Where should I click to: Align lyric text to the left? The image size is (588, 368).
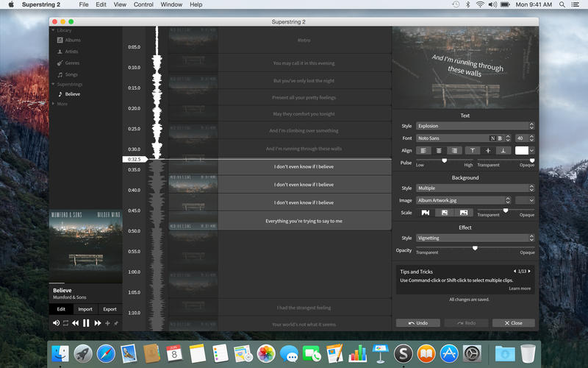click(x=423, y=151)
